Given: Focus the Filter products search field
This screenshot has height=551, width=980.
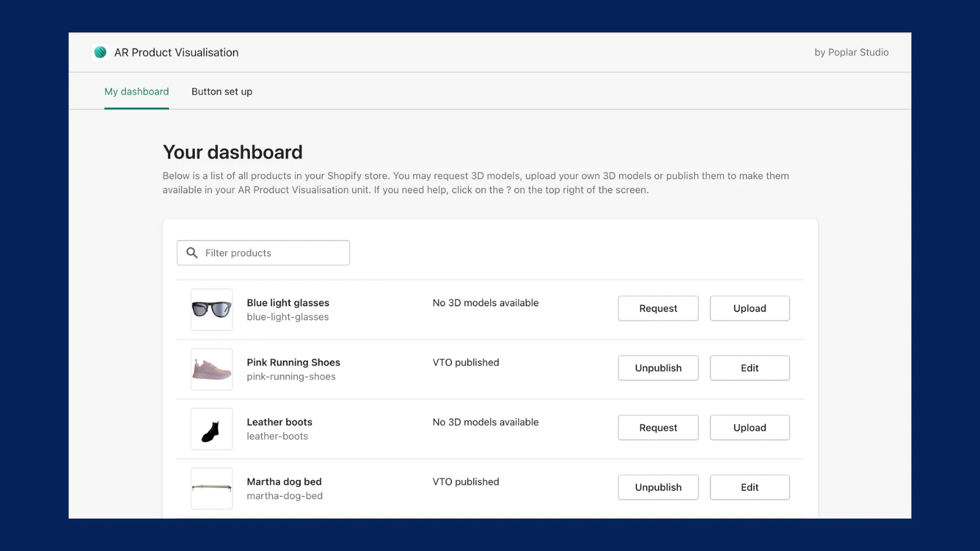Looking at the screenshot, I should click(263, 253).
